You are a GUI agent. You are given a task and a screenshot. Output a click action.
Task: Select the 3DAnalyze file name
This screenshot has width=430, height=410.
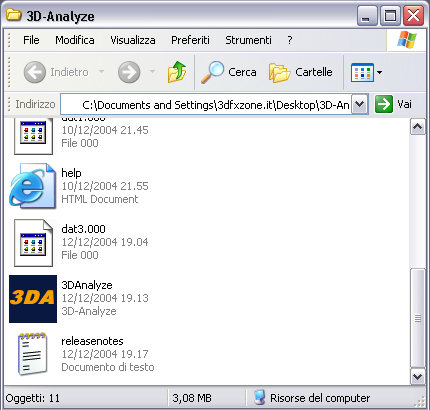click(87, 285)
